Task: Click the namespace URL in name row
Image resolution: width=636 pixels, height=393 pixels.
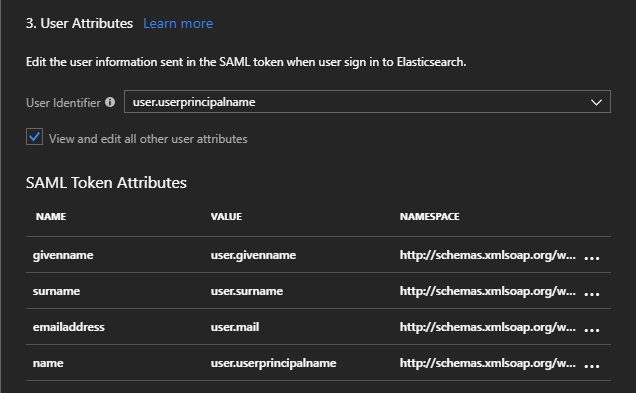Action: click(488, 363)
